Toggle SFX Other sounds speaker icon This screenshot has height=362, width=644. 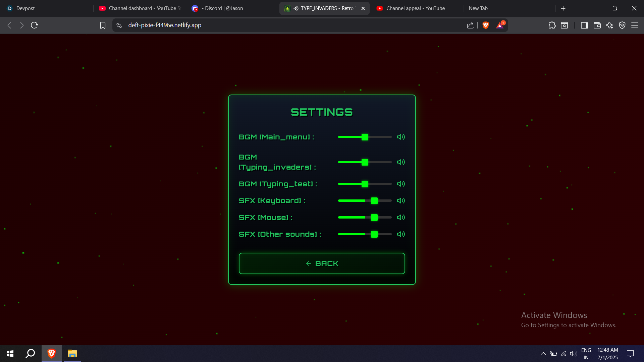click(x=401, y=234)
